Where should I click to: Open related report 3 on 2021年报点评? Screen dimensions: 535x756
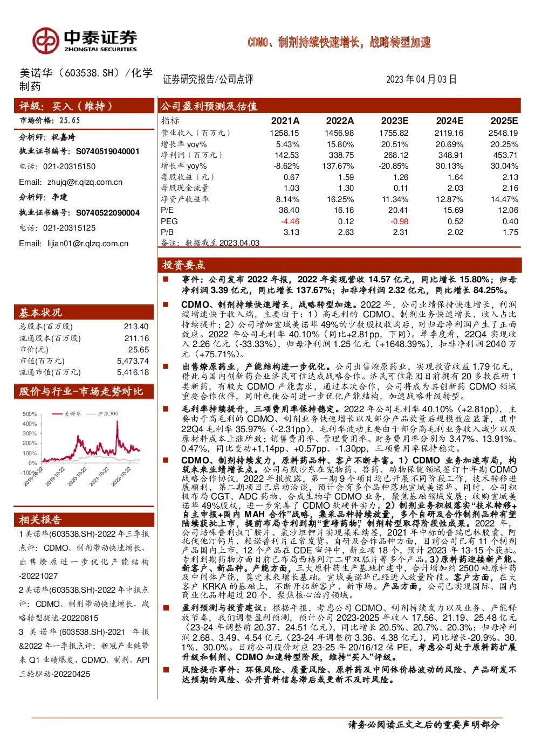(x=84, y=653)
